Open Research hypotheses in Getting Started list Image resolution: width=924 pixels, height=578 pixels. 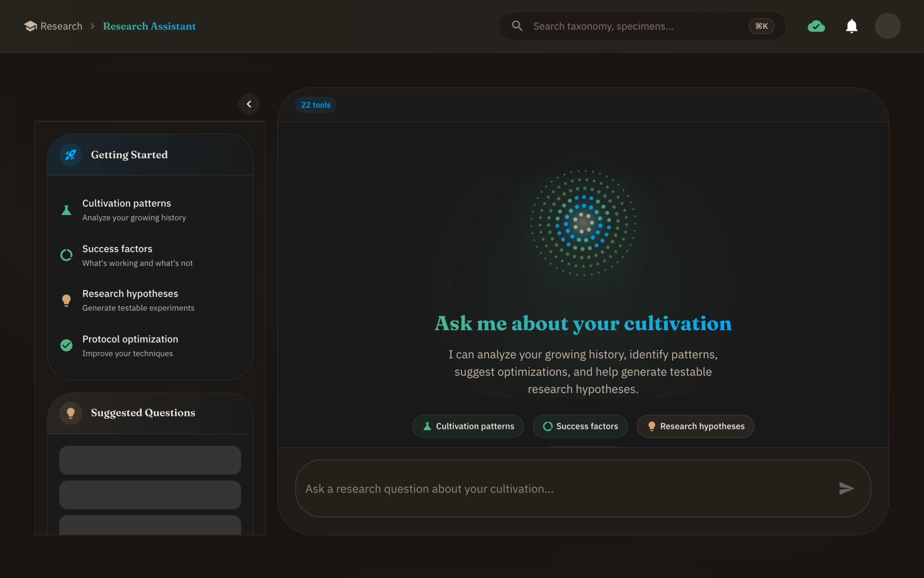[x=150, y=300]
